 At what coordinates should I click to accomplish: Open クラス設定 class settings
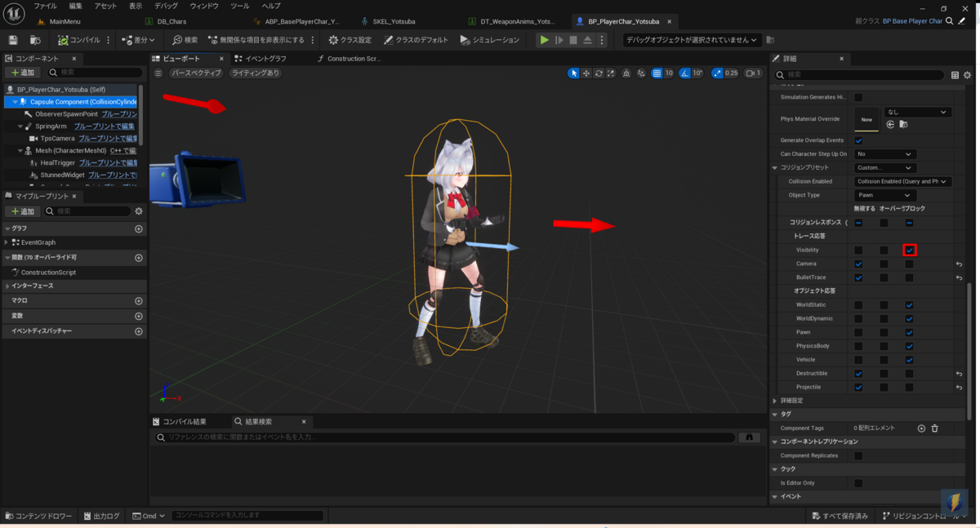point(350,39)
